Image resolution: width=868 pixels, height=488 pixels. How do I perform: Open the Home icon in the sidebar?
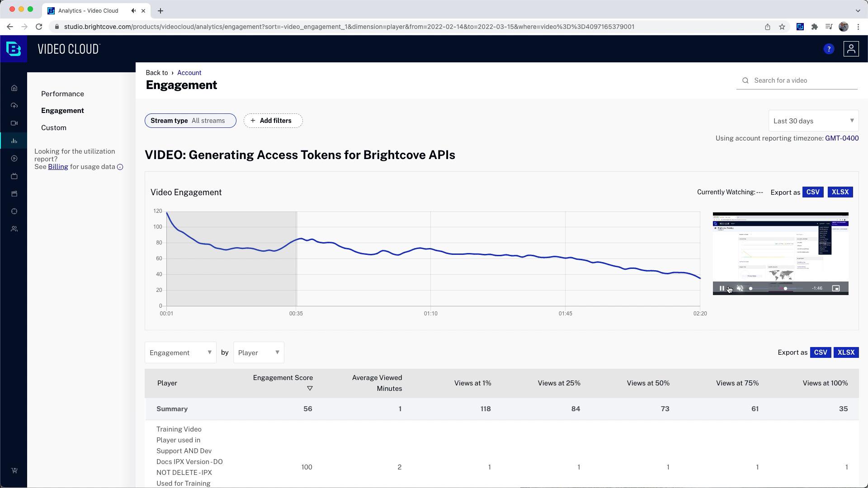click(14, 88)
